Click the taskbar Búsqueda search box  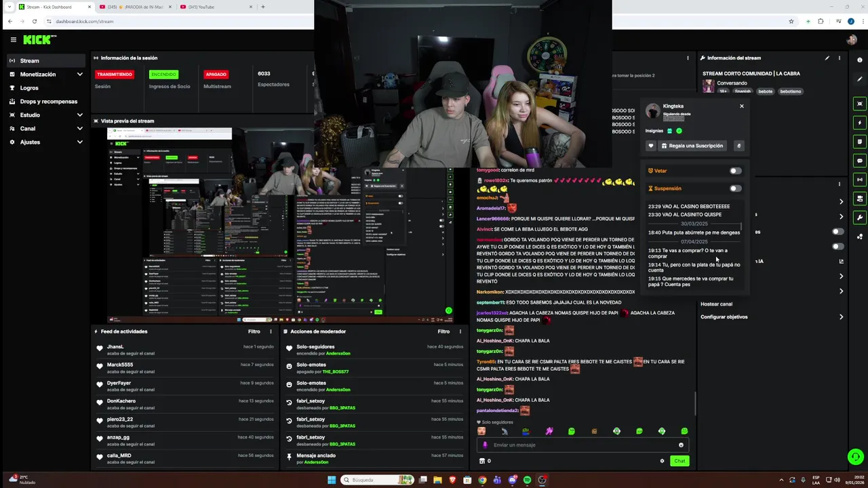pyautogui.click(x=378, y=480)
